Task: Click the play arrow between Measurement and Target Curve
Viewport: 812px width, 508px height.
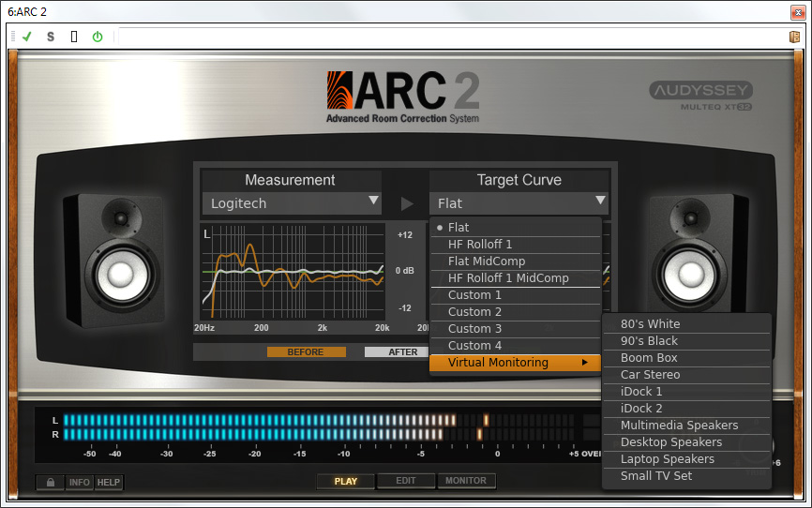Action: point(407,203)
